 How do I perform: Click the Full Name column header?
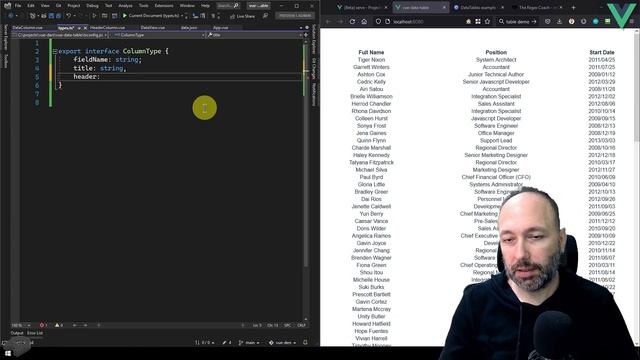(371, 52)
